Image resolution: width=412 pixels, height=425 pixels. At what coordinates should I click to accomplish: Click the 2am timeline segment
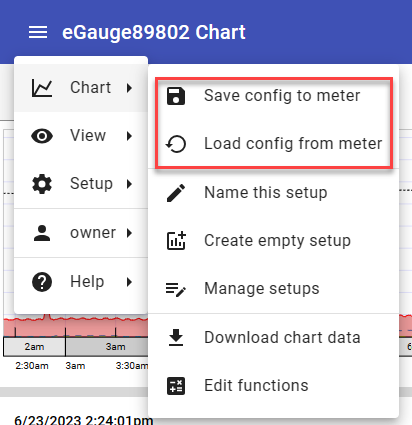point(34,347)
